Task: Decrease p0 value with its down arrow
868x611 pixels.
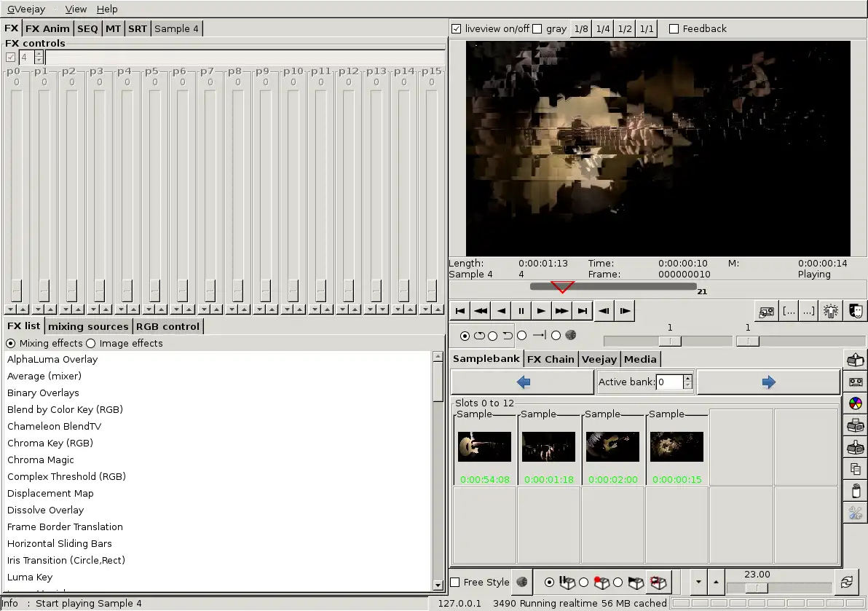Action: 9,310
